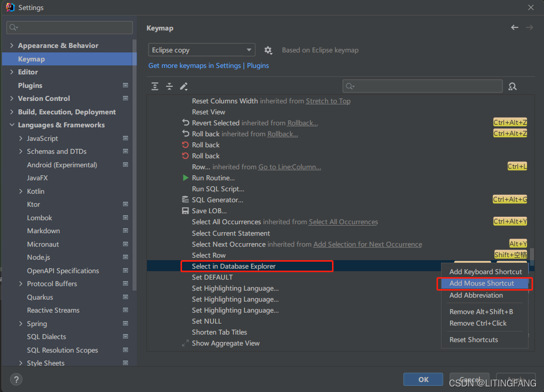Image resolution: width=544 pixels, height=392 pixels.
Task: Click the help question mark button
Action: (16, 379)
